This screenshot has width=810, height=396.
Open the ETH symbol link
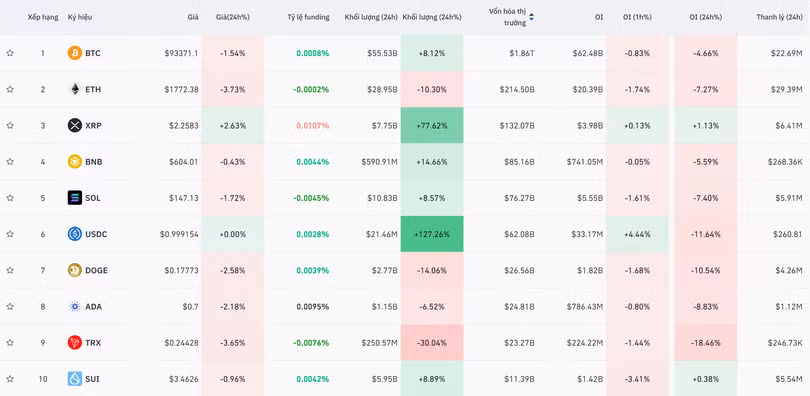pos(93,89)
